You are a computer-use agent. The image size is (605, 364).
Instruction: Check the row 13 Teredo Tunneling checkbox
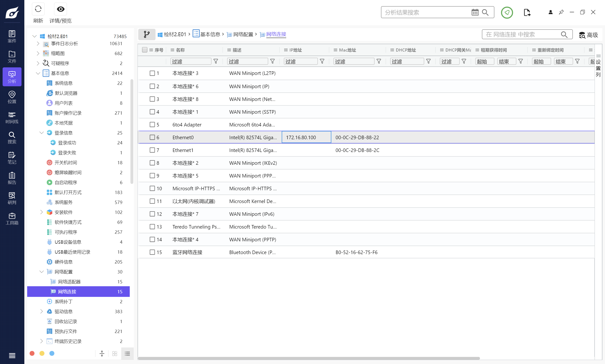(x=152, y=227)
